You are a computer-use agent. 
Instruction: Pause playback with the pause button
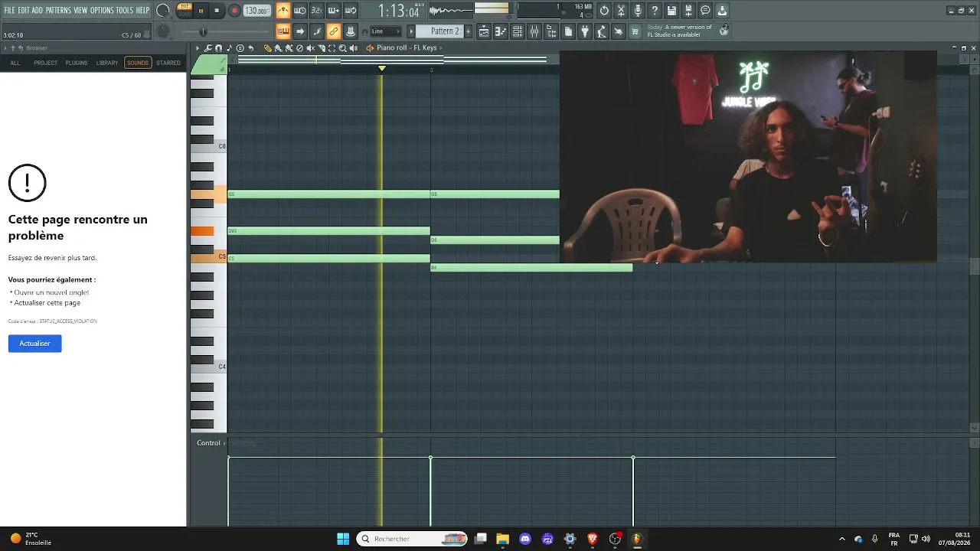[201, 11]
